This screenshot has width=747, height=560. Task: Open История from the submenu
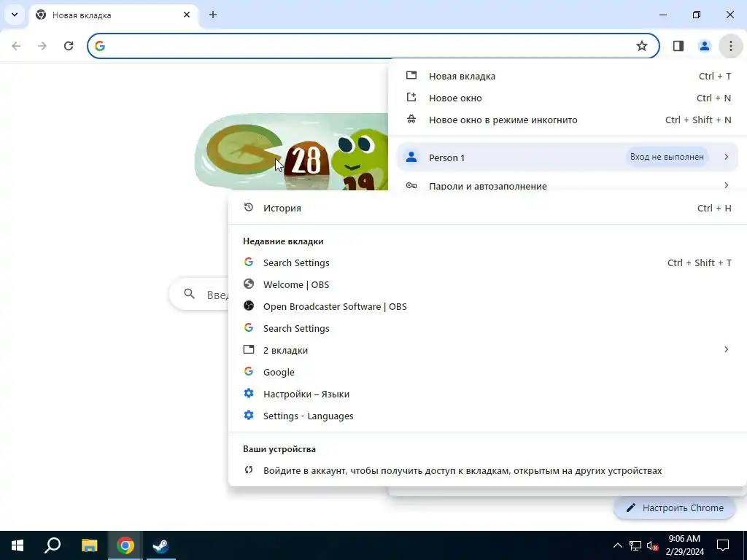point(487,208)
